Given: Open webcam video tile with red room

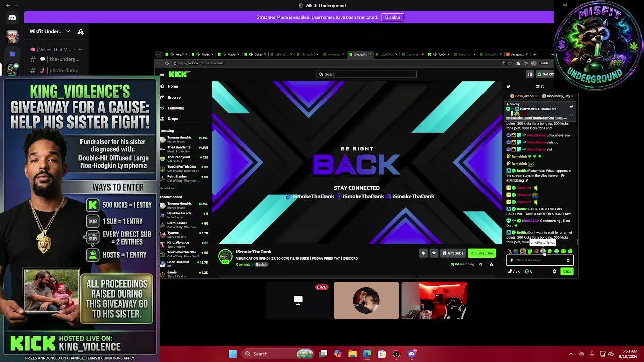Looking at the screenshot, I should pyautogui.click(x=434, y=301).
